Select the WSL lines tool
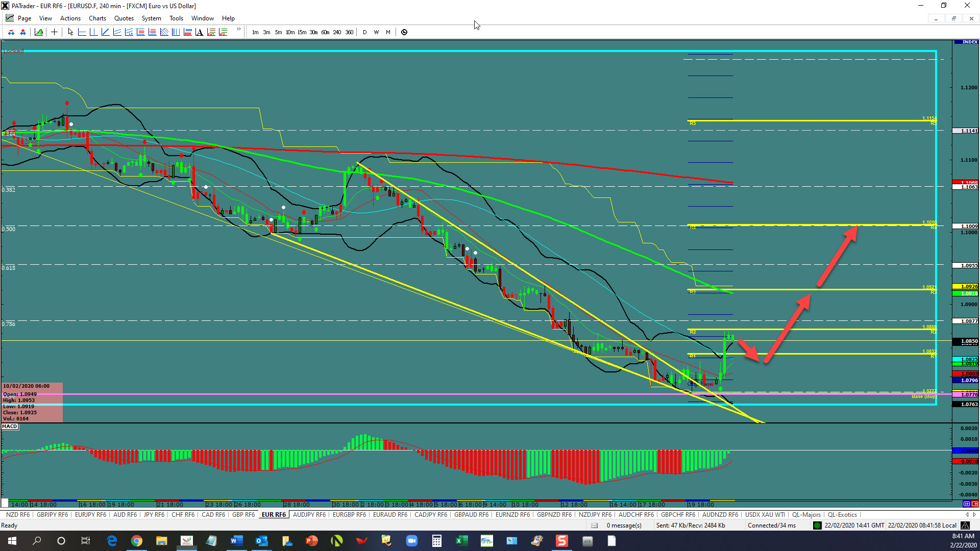The image size is (980, 551). click(x=223, y=32)
